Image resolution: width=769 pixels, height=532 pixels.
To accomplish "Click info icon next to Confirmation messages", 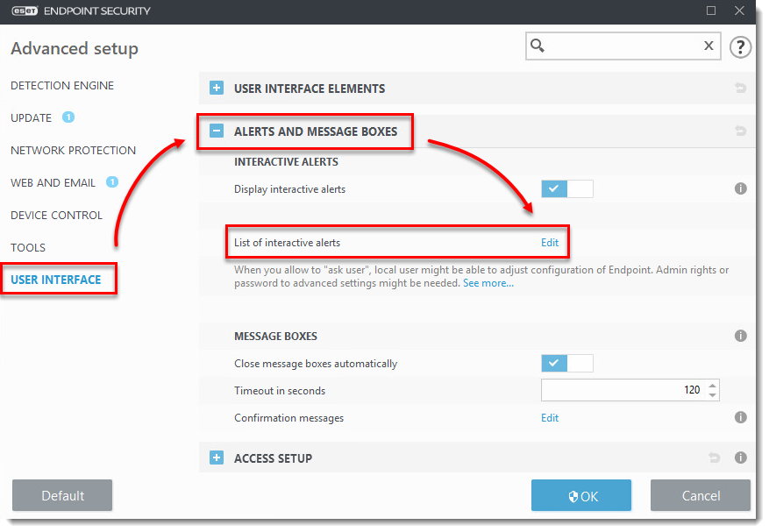I will click(740, 418).
